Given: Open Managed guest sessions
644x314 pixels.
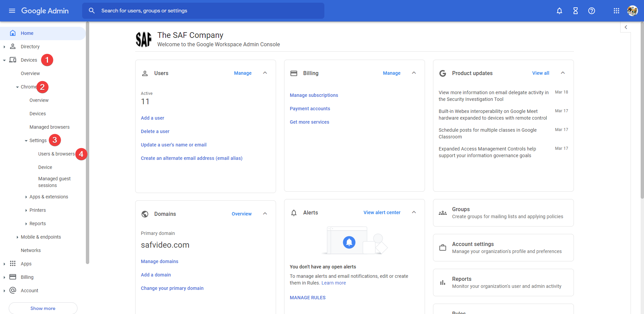Looking at the screenshot, I should [54, 182].
